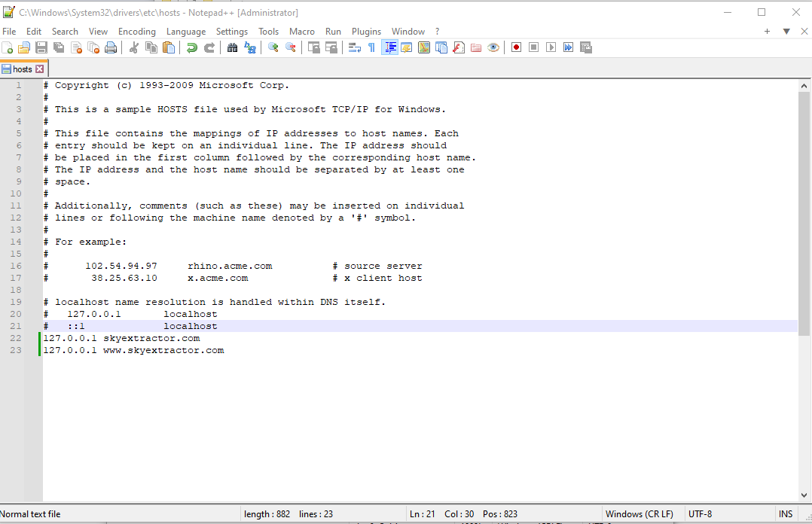The height and width of the screenshot is (524, 812).
Task: Click the Print icon in toolbar
Action: 111,47
